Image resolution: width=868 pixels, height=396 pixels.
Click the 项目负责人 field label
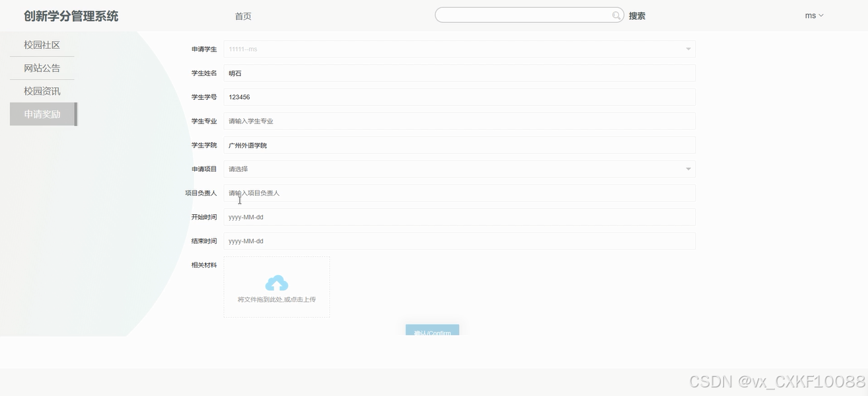pos(201,193)
